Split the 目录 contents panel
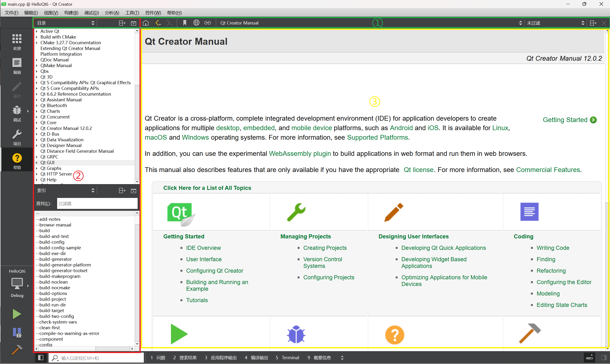 tap(122, 23)
